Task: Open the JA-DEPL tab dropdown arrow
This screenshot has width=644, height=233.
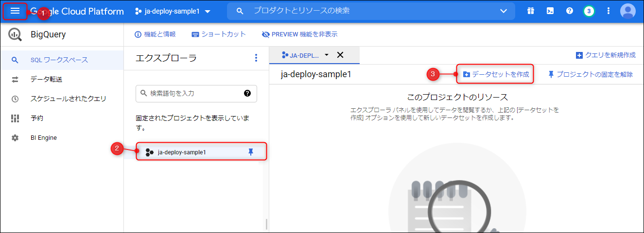Action: click(327, 55)
